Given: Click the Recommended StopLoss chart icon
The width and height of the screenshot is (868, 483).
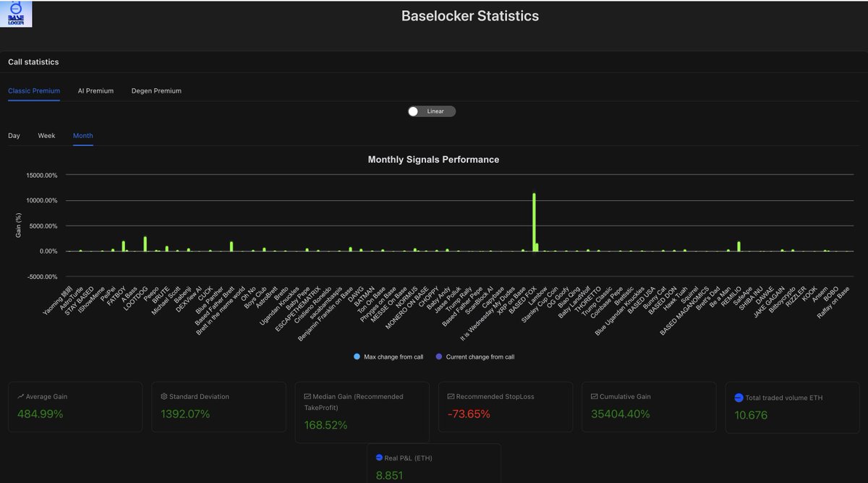Looking at the screenshot, I should point(451,397).
